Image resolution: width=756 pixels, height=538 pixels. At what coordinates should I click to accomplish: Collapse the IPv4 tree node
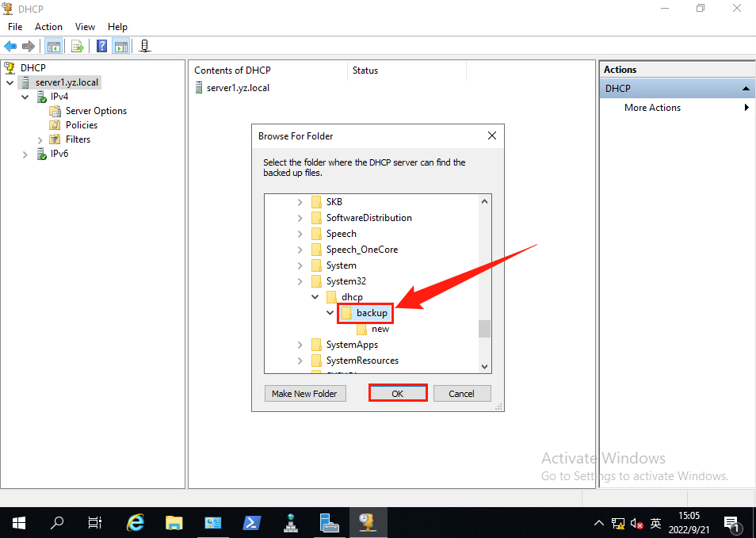pos(25,97)
